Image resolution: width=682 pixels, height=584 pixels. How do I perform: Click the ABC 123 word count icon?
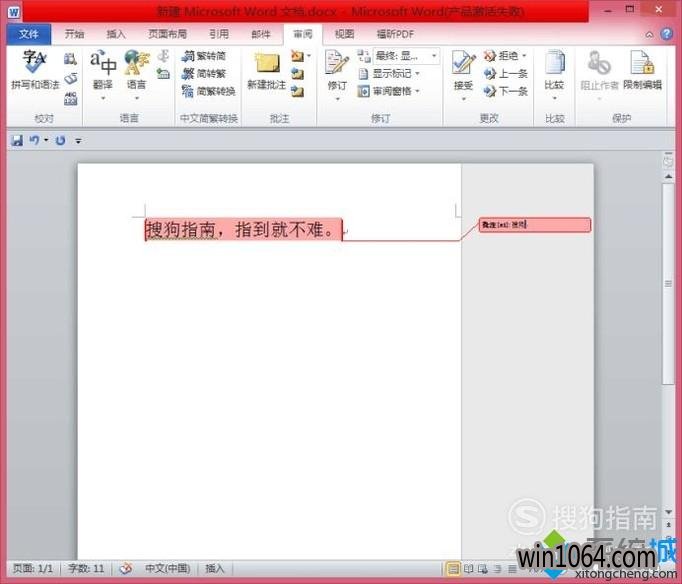[x=70, y=99]
